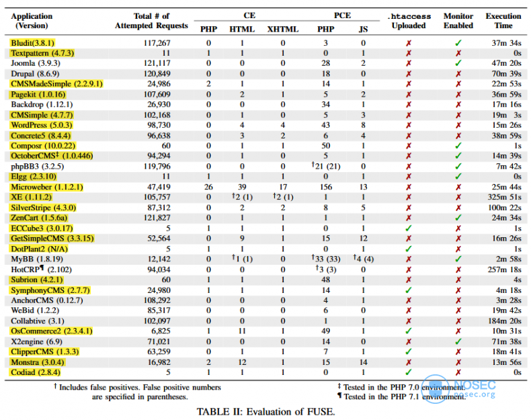Click the Codiad (2.8.4) application name
This screenshot has width=531, height=420.
pyautogui.click(x=36, y=372)
